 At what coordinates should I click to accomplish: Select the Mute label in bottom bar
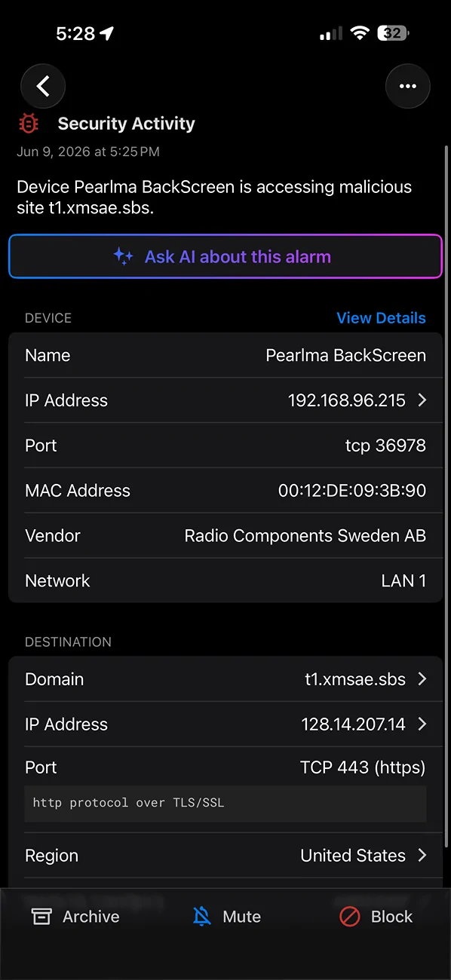point(242,917)
